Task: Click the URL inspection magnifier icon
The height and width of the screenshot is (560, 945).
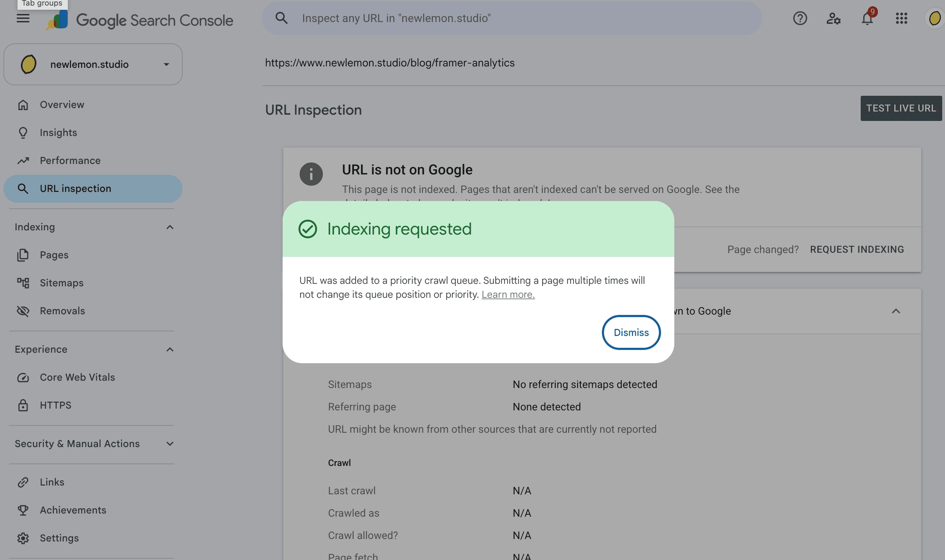Action: point(23,188)
